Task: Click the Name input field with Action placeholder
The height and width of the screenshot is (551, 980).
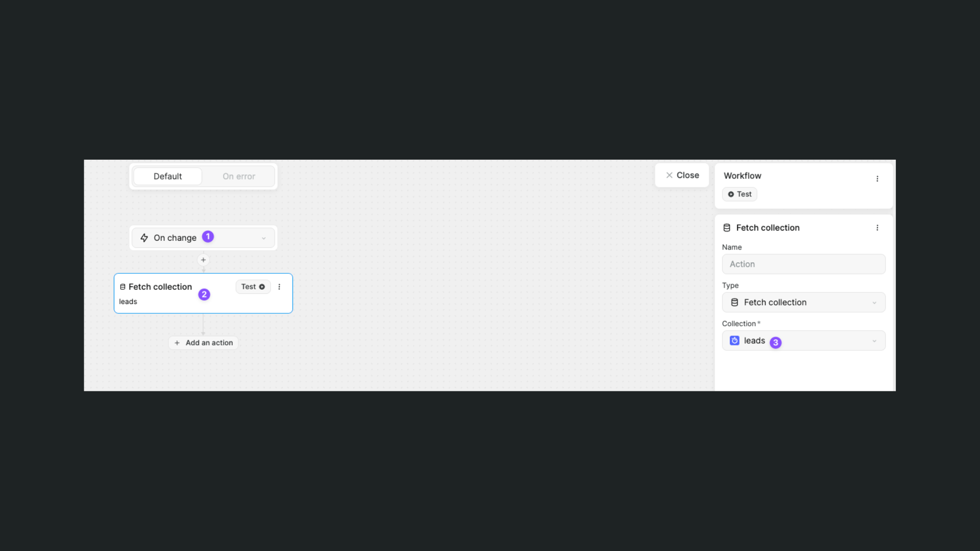Action: point(803,264)
